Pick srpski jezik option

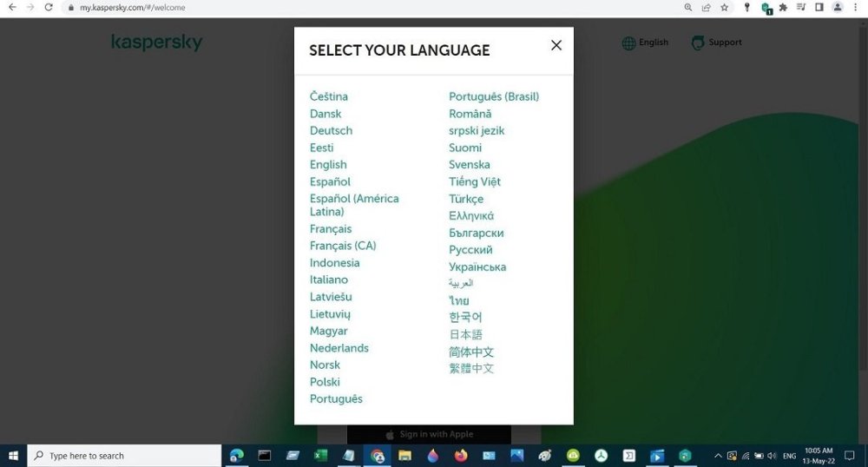(477, 130)
